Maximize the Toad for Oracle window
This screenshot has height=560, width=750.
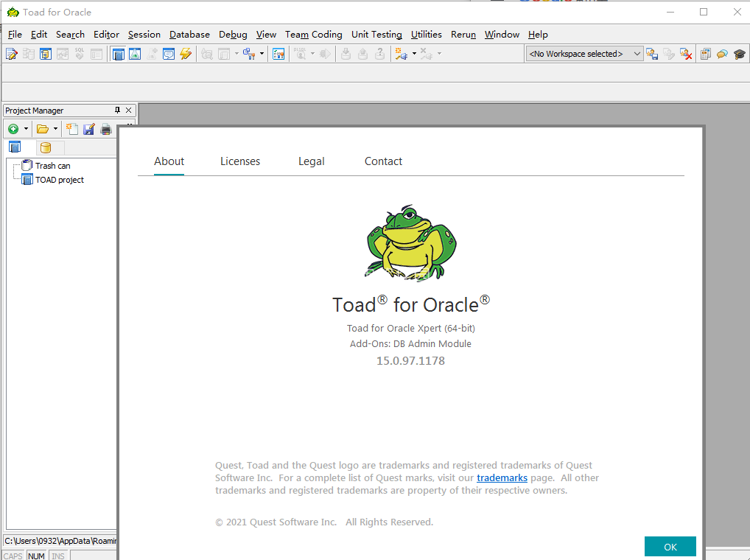[x=704, y=12]
